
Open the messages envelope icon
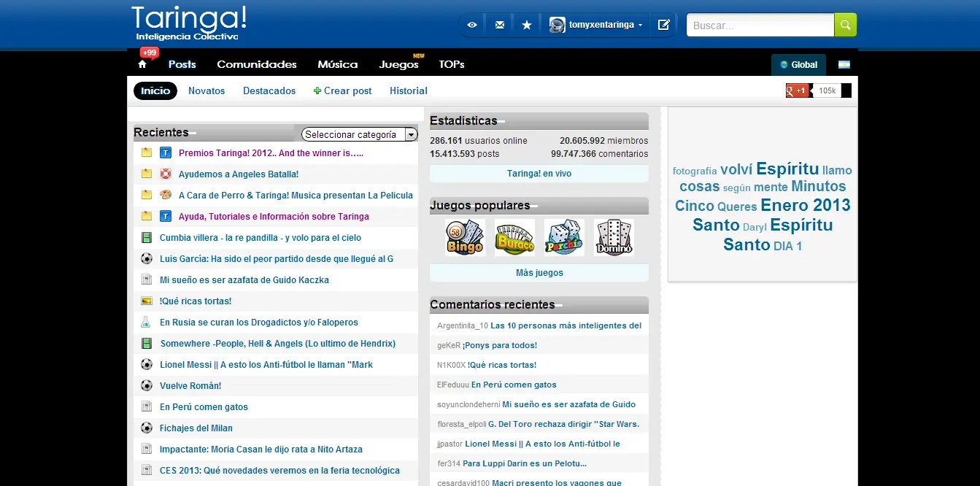499,25
